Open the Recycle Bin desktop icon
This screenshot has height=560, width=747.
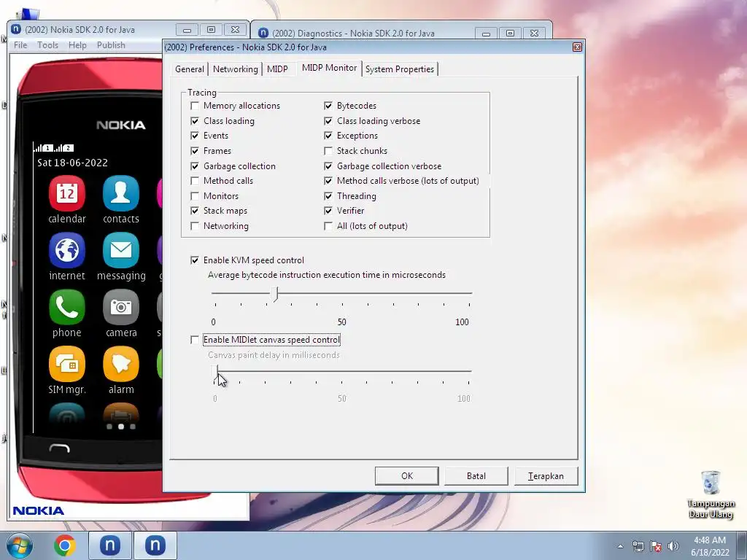[x=711, y=494]
